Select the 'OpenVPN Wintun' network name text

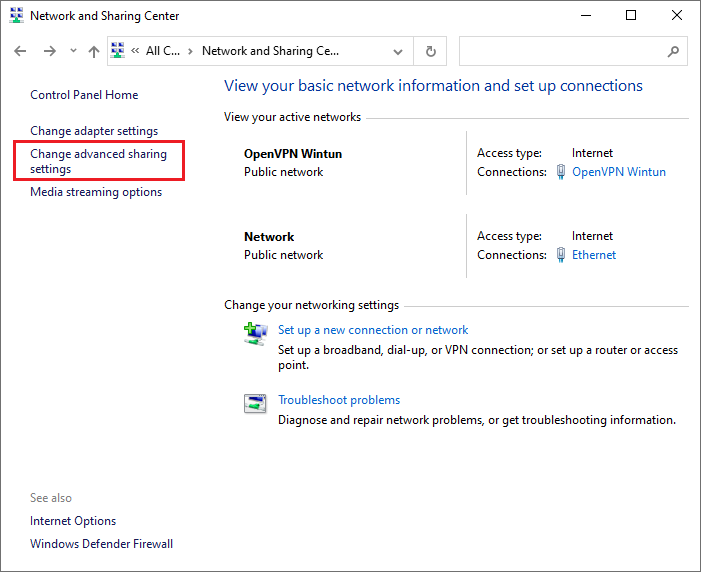pyautogui.click(x=293, y=154)
